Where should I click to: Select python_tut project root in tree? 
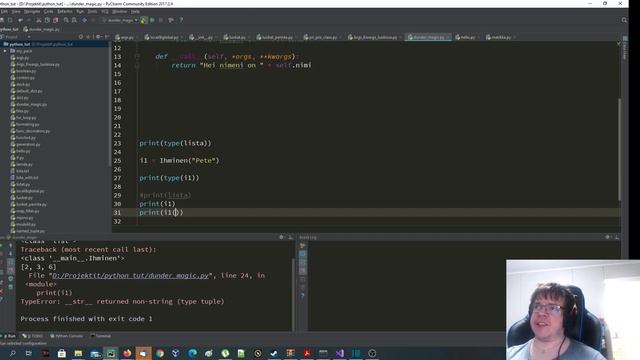pos(20,44)
